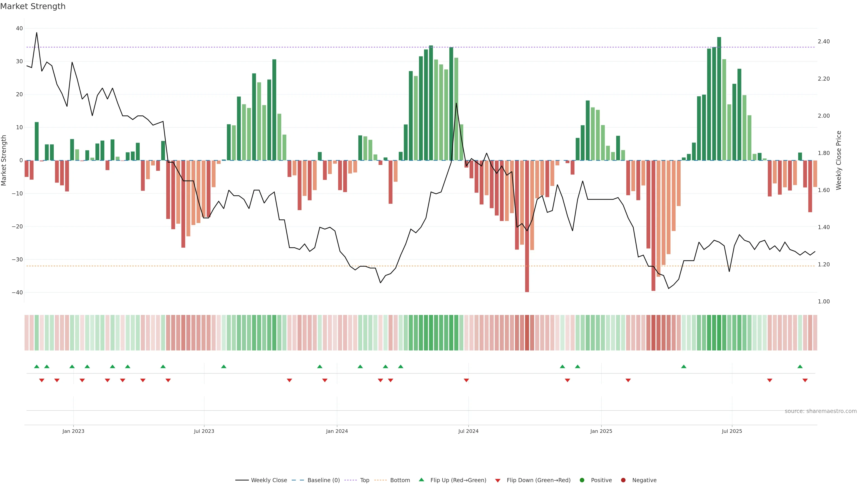Click the Jan 2024 axis label
868x488 pixels.
[x=337, y=431]
